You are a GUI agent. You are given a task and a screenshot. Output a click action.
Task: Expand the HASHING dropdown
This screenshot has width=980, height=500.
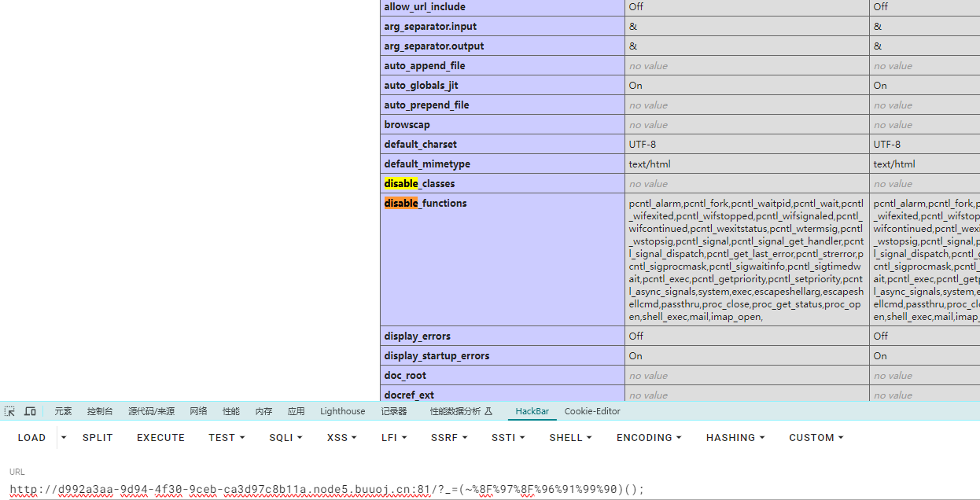735,438
